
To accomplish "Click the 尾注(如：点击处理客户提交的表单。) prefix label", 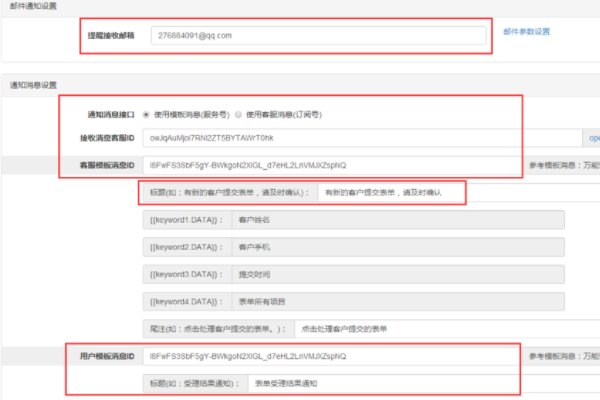I will click(x=219, y=329).
